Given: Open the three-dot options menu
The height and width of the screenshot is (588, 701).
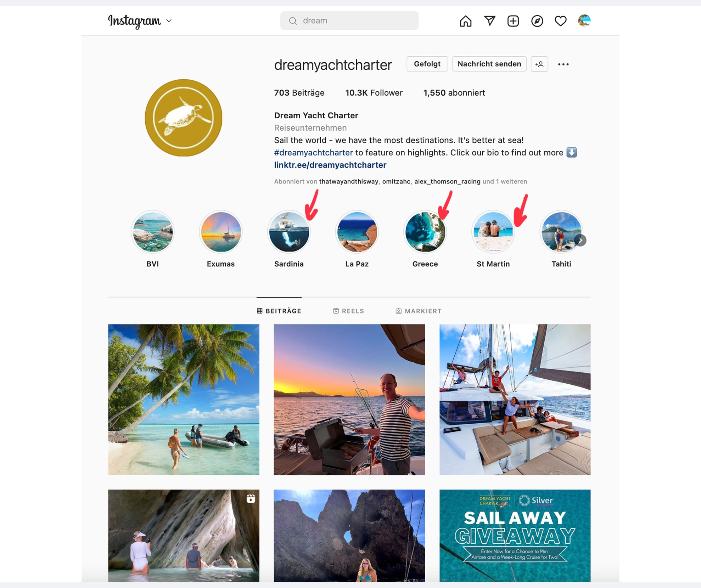Looking at the screenshot, I should pyautogui.click(x=563, y=64).
